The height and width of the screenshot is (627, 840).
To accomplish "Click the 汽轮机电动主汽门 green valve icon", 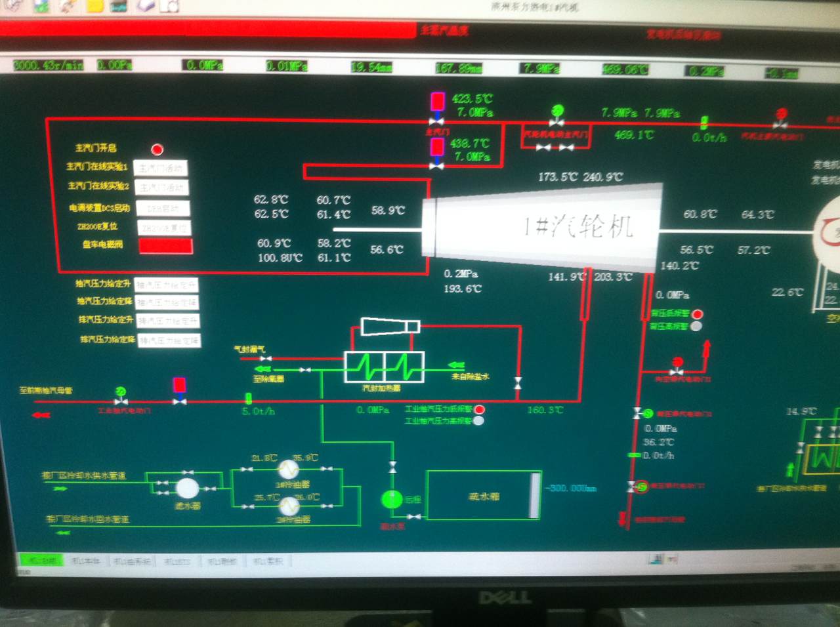I will pos(556,114).
